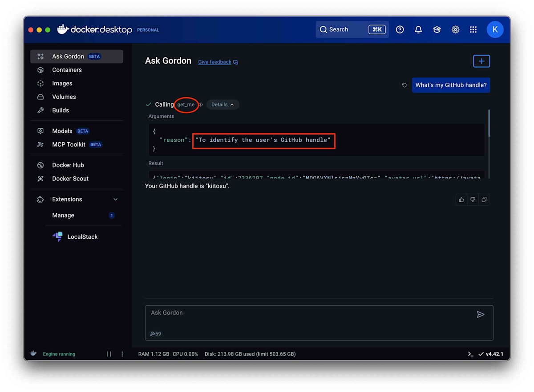Click the Manage notification badge 1
Viewport: 534px width, 392px height.
click(x=112, y=216)
